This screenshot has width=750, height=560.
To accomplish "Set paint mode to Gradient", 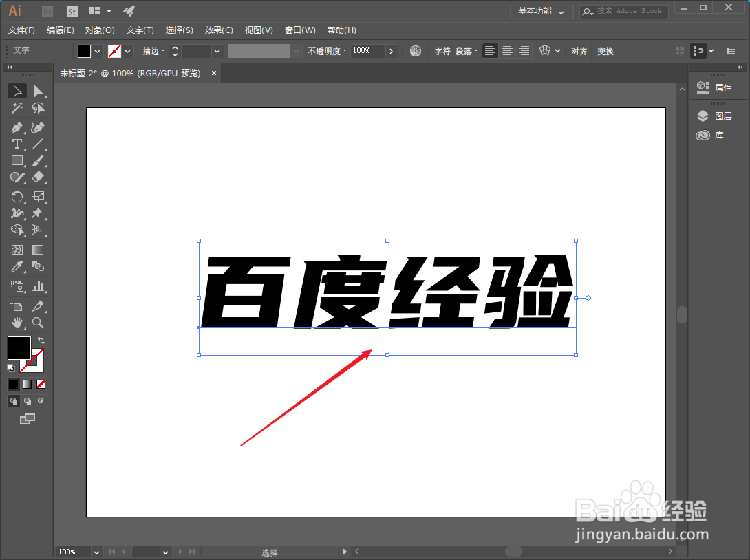I will point(28,384).
